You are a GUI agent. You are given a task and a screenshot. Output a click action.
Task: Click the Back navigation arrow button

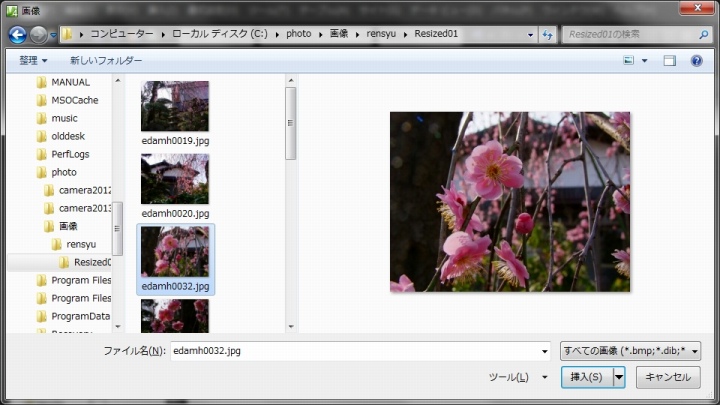point(17,34)
